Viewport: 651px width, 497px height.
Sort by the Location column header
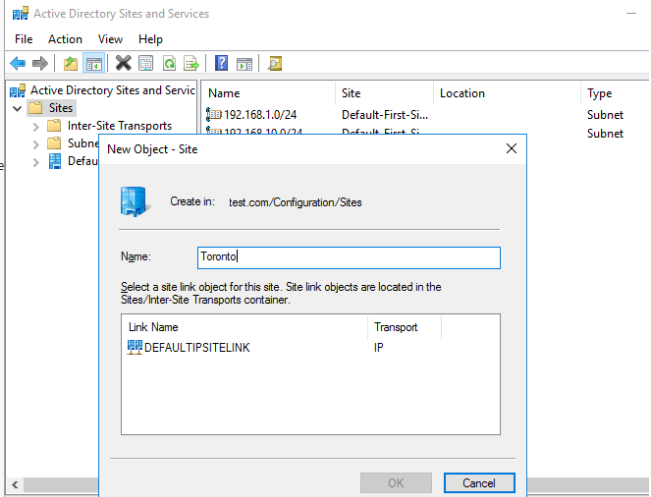click(507, 93)
